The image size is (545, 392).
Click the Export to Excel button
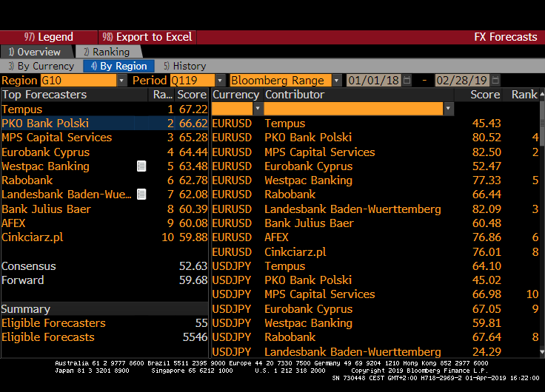[x=148, y=37]
